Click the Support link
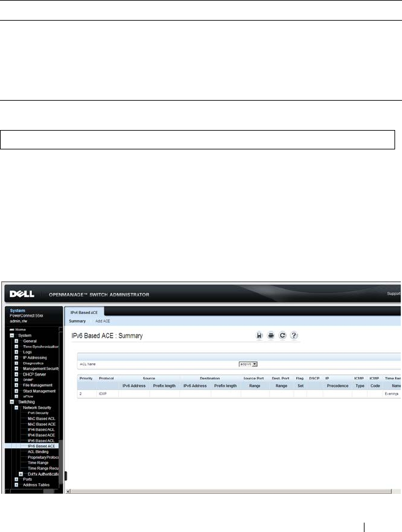The height and width of the screenshot is (532, 402). (393, 293)
